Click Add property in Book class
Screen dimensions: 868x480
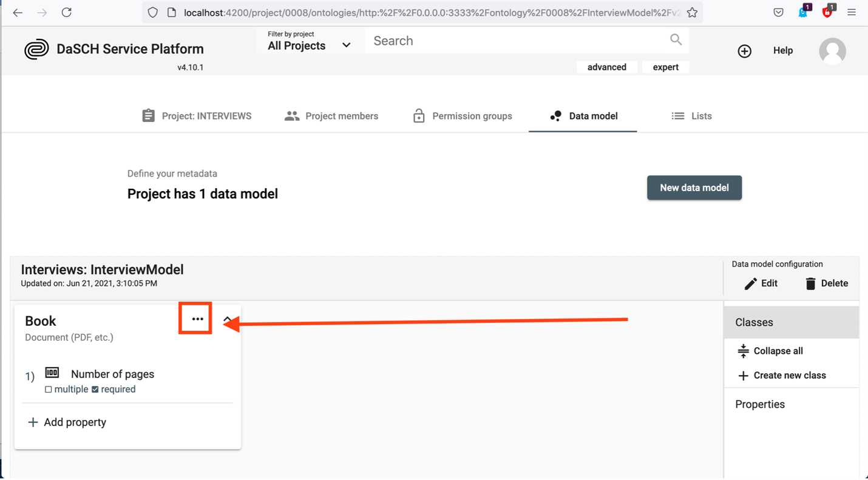click(x=67, y=422)
